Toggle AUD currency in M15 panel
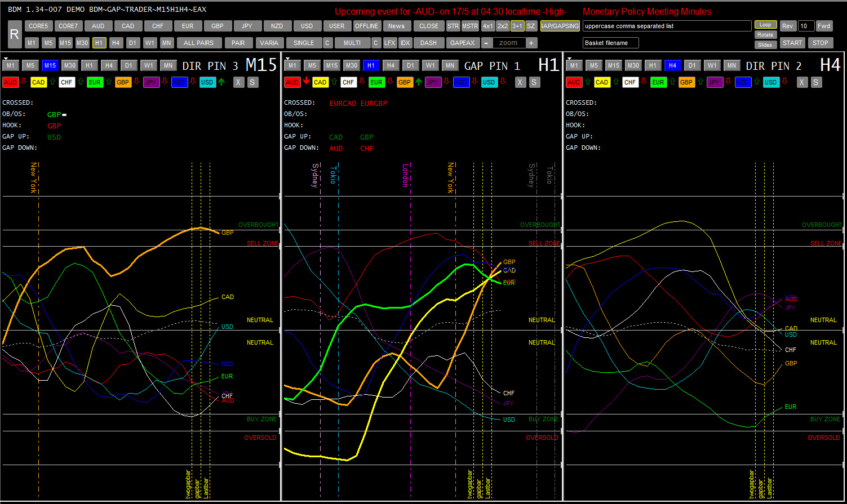847x504 pixels. pyautogui.click(x=10, y=82)
